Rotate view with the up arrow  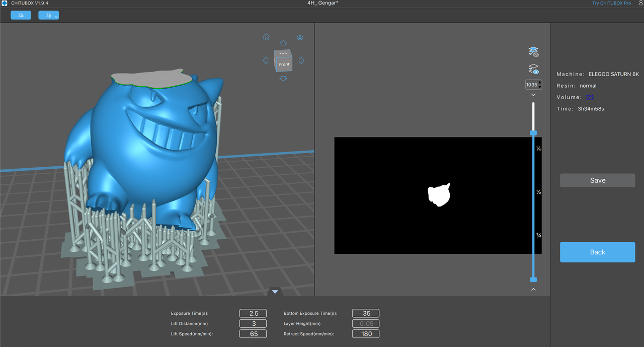pos(283,43)
